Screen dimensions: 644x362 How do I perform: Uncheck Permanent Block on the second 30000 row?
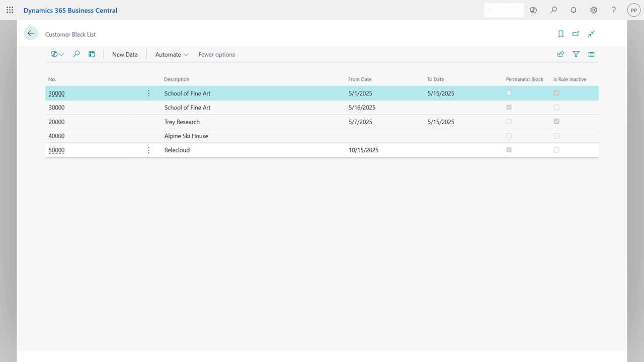coord(509,107)
